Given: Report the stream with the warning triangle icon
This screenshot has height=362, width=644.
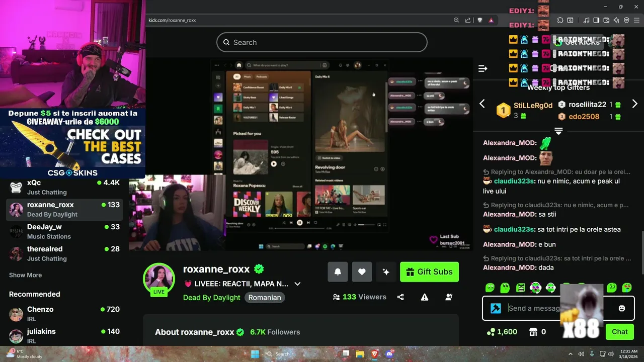Looking at the screenshot, I should click(x=425, y=297).
